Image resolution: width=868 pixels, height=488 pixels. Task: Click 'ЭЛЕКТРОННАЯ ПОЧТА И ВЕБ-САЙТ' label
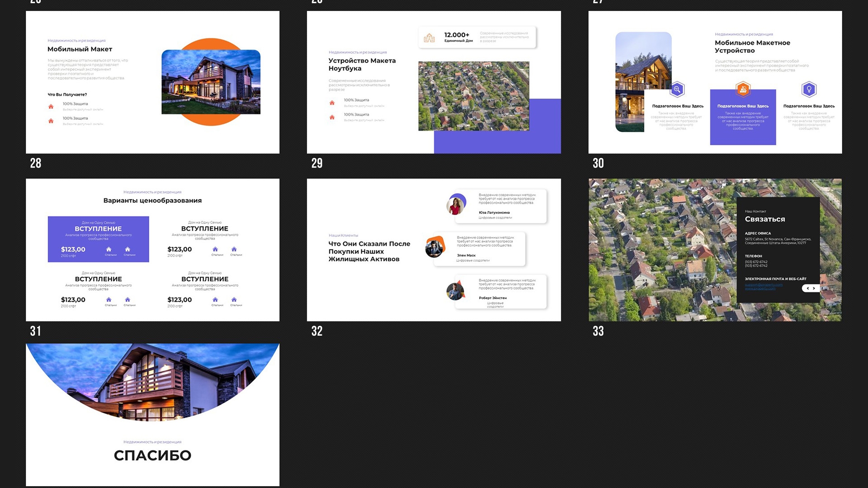tap(775, 279)
